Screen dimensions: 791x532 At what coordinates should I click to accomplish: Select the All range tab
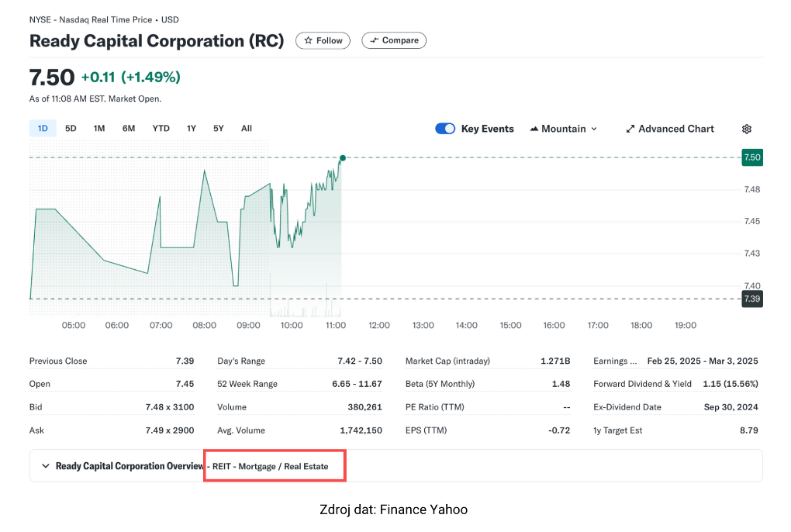click(246, 129)
